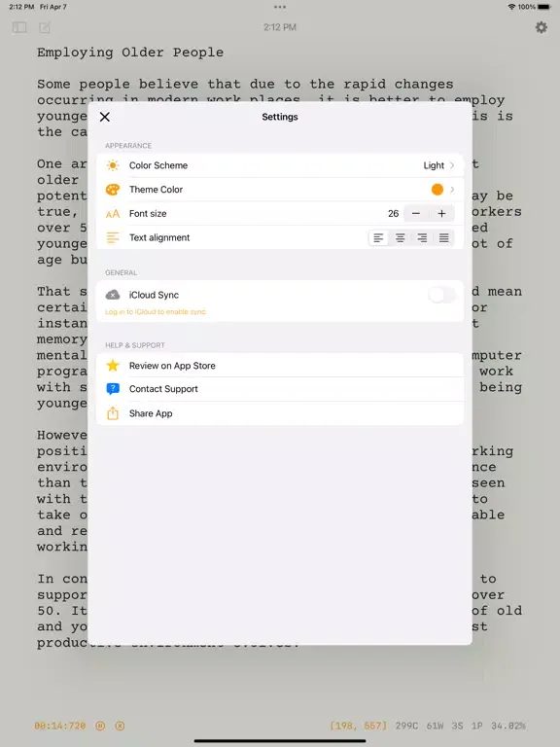
Task: Tap the orange theme color swatch
Action: click(x=437, y=190)
